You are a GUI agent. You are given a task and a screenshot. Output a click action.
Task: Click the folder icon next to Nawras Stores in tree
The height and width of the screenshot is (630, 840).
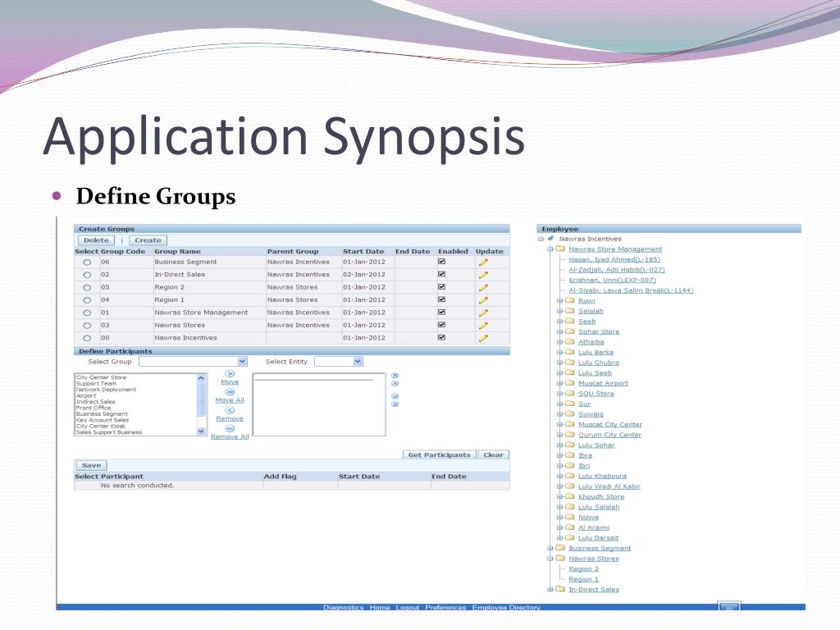click(x=560, y=558)
